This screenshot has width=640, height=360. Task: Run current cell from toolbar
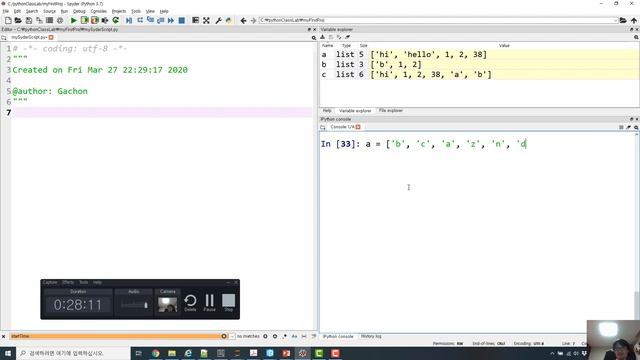click(84, 20)
